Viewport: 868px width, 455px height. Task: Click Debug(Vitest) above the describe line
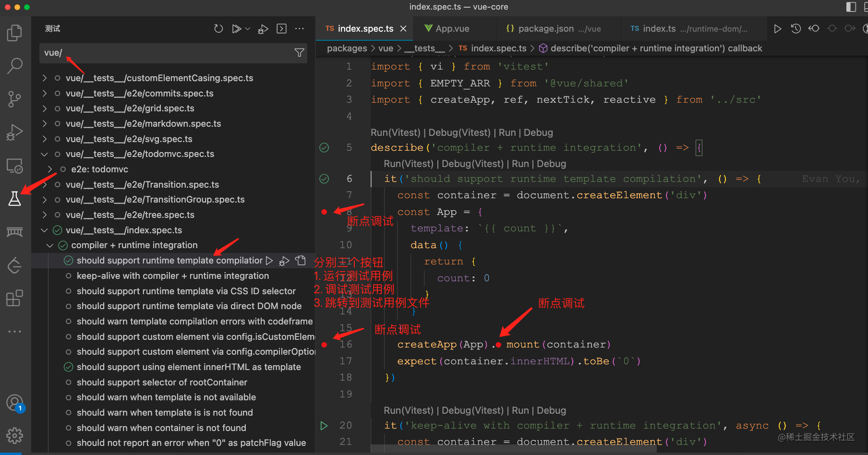[459, 132]
